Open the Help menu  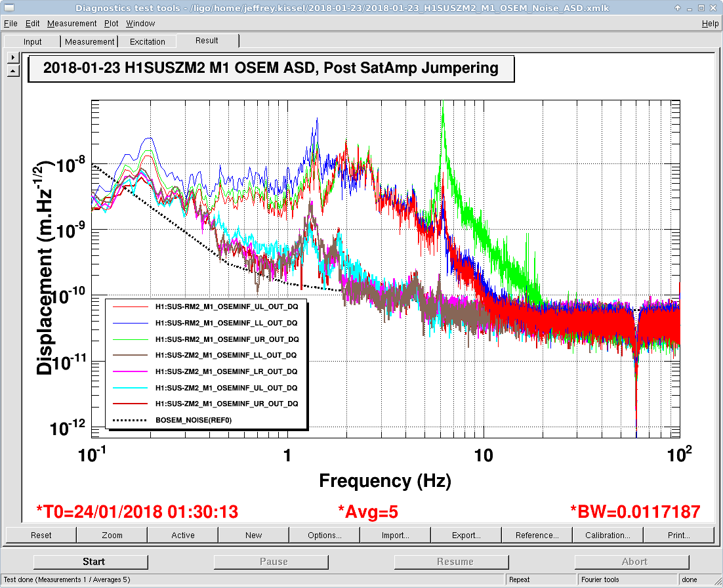(710, 23)
